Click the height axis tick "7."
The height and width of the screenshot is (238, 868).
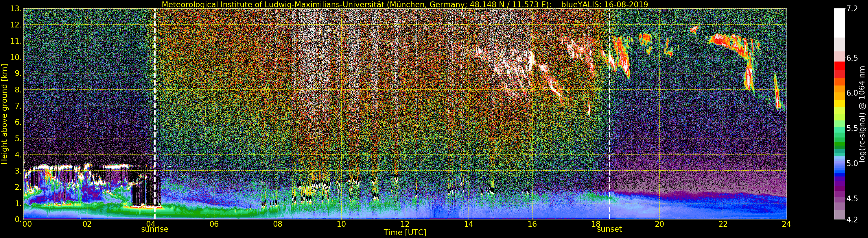click(x=18, y=106)
